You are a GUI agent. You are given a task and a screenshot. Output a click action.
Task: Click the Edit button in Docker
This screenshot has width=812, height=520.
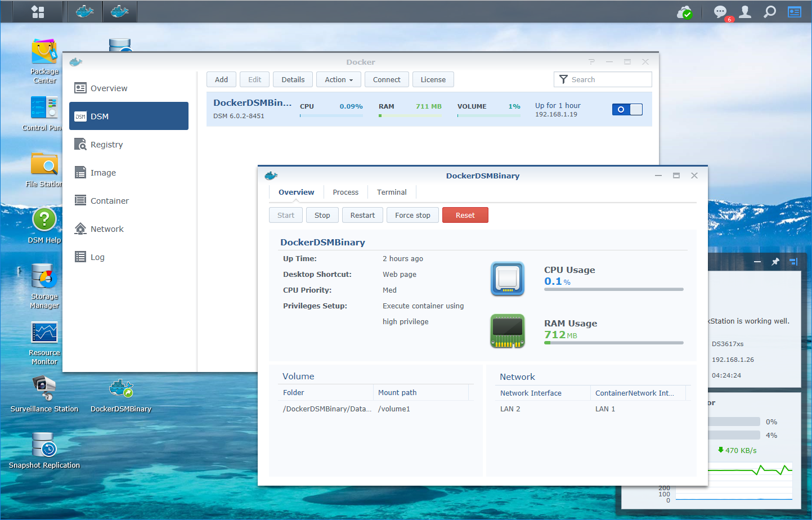255,79
